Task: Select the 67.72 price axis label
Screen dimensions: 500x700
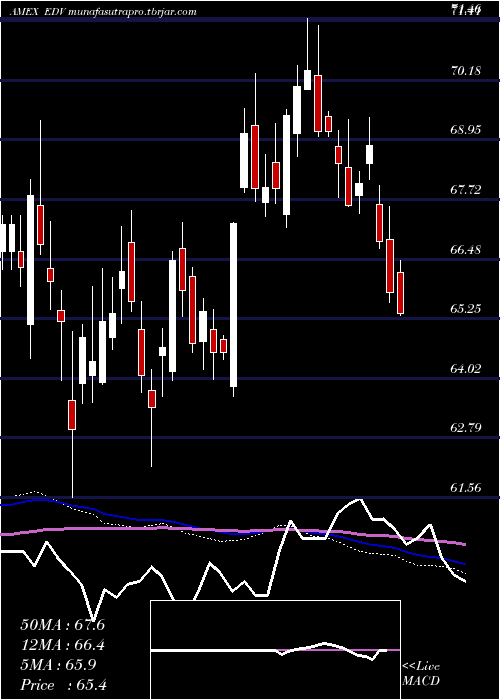Action: coord(466,189)
